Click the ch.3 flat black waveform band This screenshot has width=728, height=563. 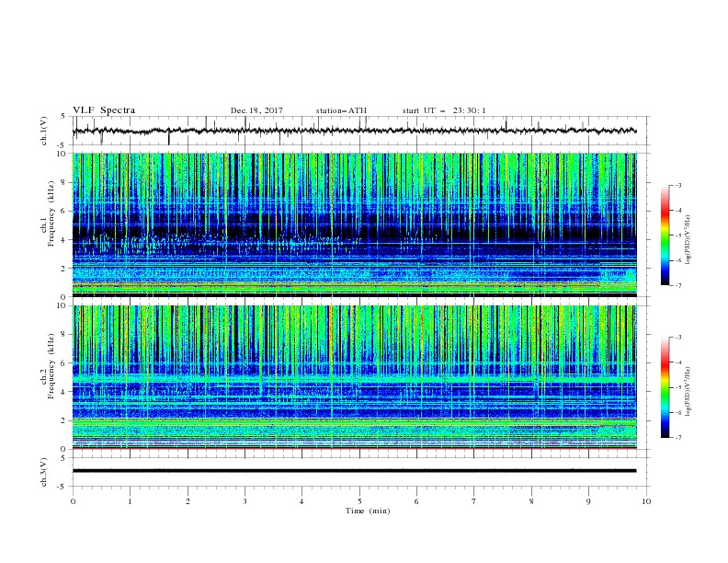(354, 471)
